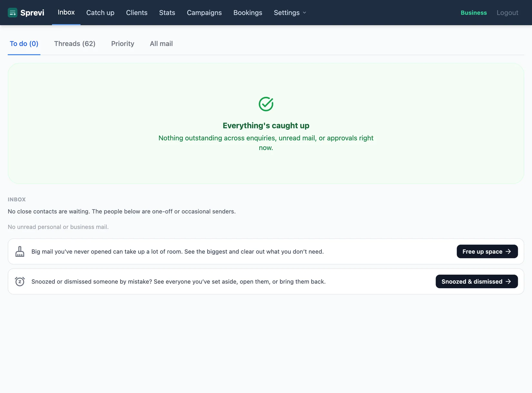The height and width of the screenshot is (393, 532).
Task: Click the "No close contacts are waiting" sentence
Action: click(x=122, y=211)
